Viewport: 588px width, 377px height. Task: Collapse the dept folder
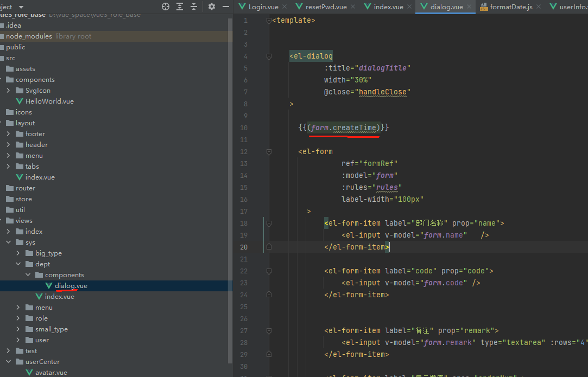(x=18, y=264)
